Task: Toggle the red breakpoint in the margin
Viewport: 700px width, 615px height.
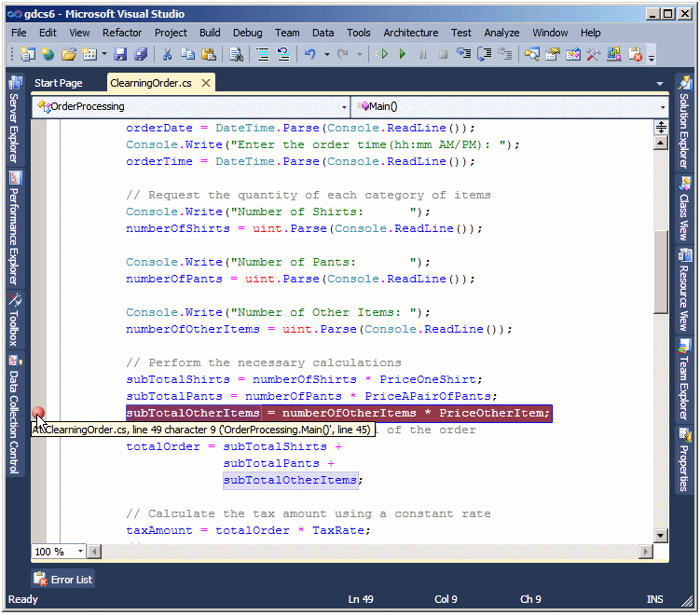Action: click(38, 413)
